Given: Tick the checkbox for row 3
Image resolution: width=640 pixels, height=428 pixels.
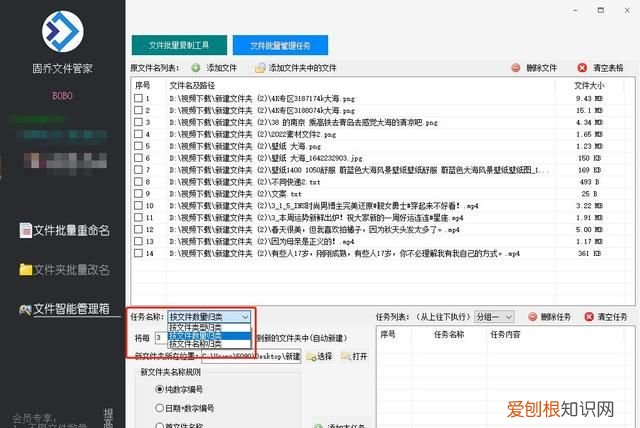Looking at the screenshot, I should pos(138,122).
